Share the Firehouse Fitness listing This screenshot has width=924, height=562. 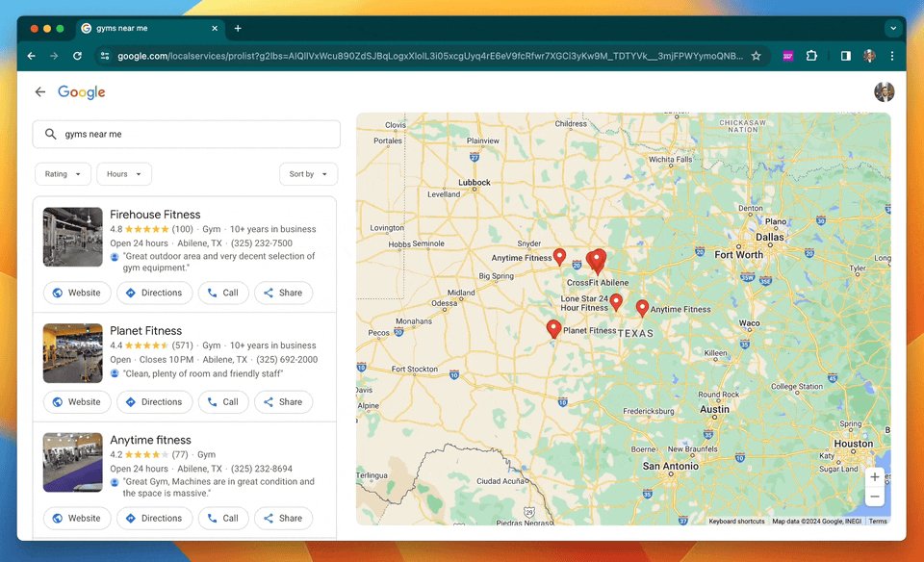pyautogui.click(x=283, y=293)
